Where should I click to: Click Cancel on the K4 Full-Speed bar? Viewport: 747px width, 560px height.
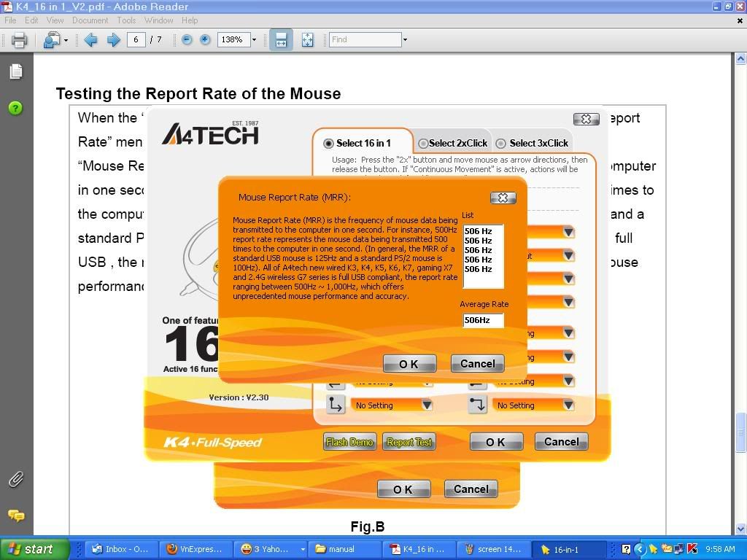click(561, 442)
